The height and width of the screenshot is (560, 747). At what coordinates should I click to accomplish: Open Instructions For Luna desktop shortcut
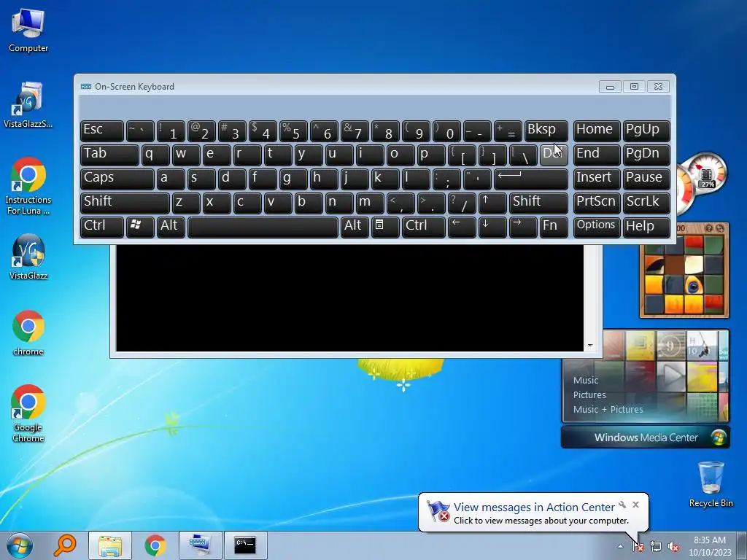coord(28,186)
